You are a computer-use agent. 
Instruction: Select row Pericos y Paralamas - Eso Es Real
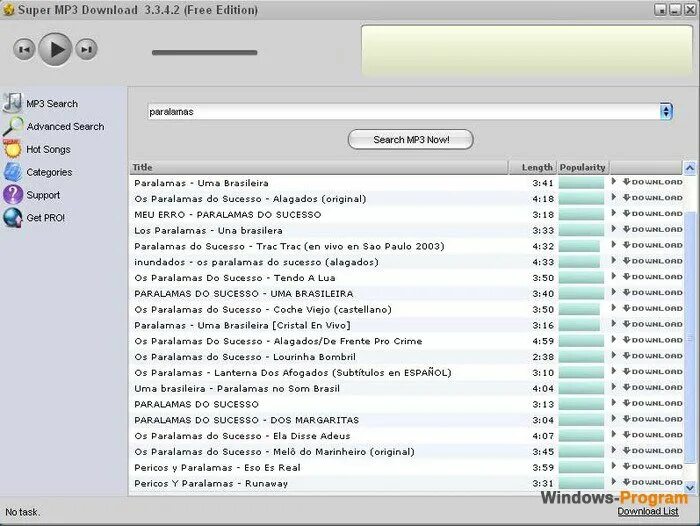pos(406,468)
